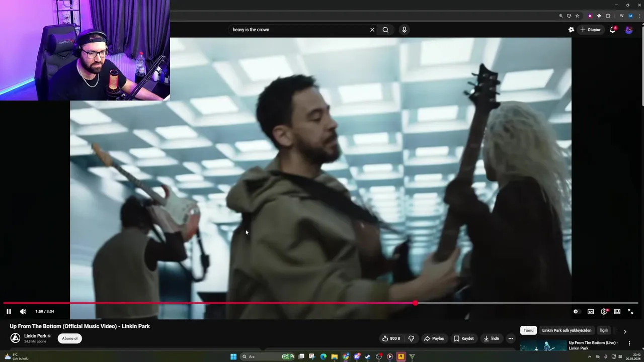Bookmark this page with star icon
The width and height of the screenshot is (644, 362).
click(x=577, y=16)
